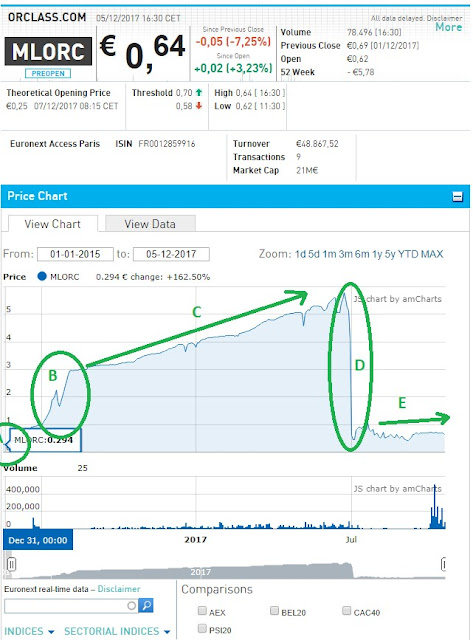Set zoom to 1m
The image size is (473, 640).
(329, 254)
